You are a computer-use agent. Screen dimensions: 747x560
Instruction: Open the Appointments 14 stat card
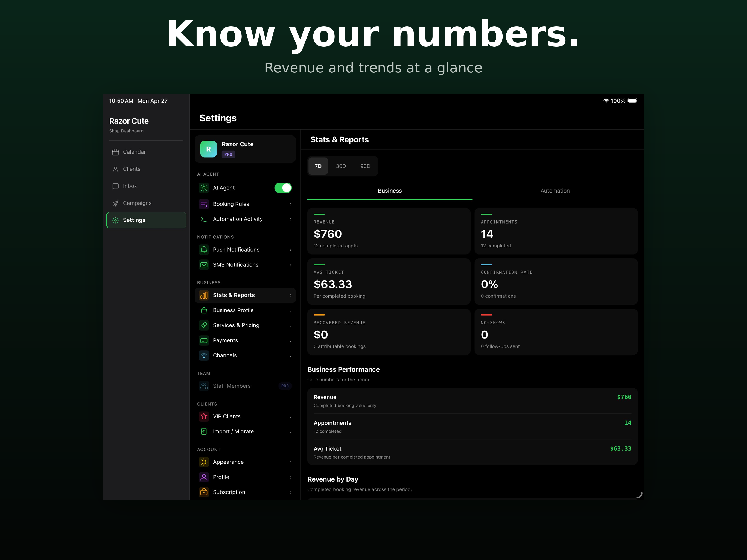[556, 231]
